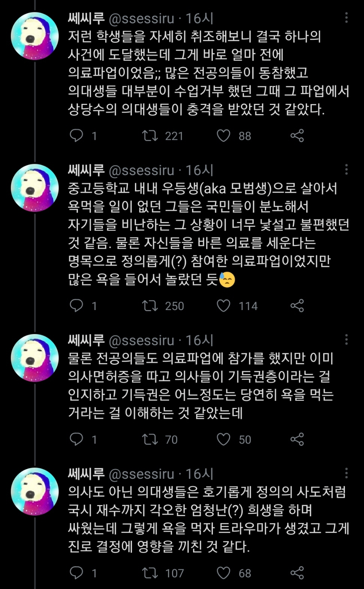Open 쎄씨루 profile avatar on first tweet
The image size is (364, 589).
(35, 36)
